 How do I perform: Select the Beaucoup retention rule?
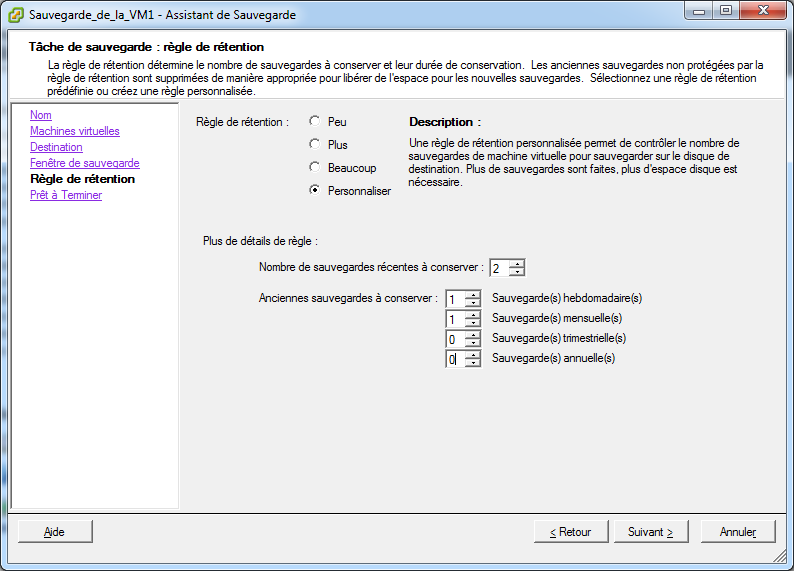coord(314,167)
